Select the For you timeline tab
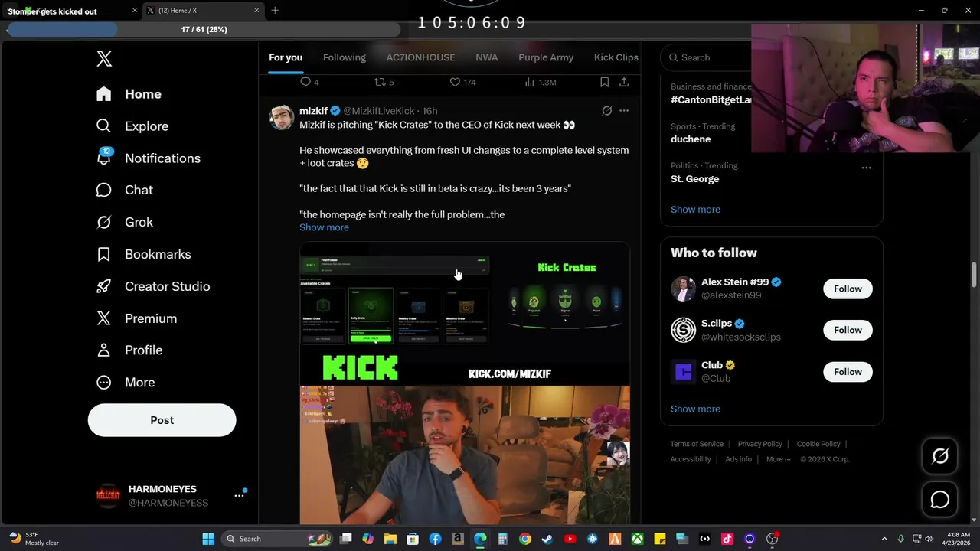 (x=286, y=57)
